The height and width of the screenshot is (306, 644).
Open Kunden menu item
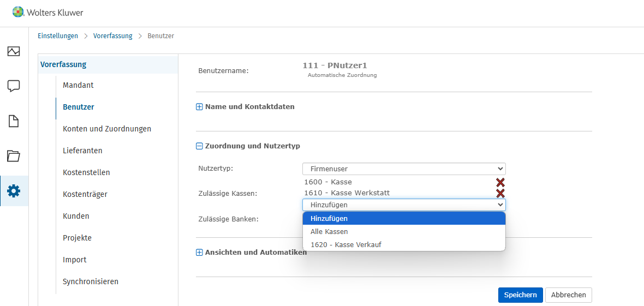(76, 216)
